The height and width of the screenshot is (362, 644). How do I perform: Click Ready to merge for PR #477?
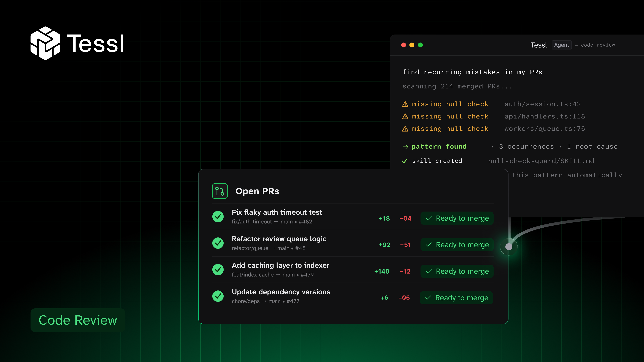[456, 298]
